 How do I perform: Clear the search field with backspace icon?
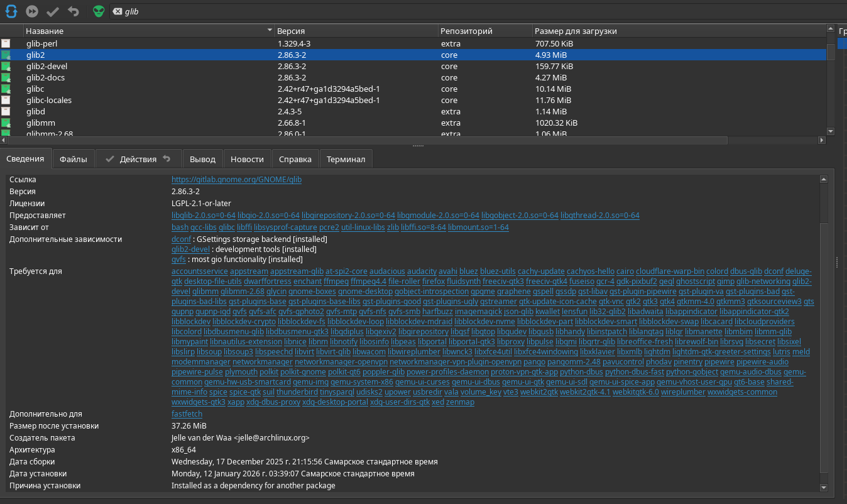117,12
